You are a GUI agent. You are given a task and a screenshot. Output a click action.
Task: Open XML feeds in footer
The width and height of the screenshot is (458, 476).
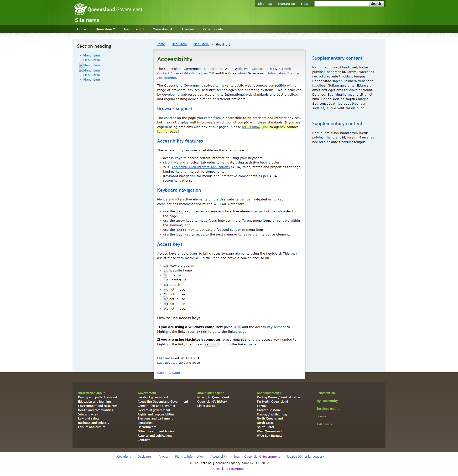tap(324, 424)
